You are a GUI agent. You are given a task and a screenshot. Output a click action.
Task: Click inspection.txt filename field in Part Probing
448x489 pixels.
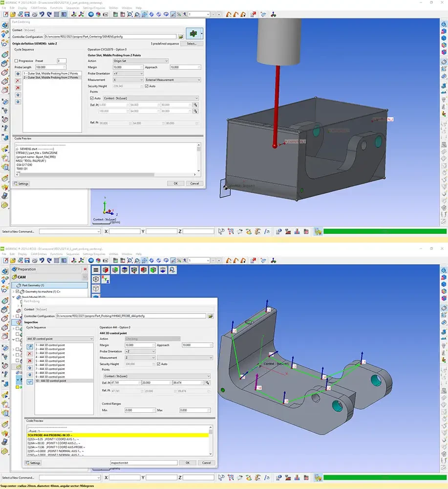tap(144, 463)
